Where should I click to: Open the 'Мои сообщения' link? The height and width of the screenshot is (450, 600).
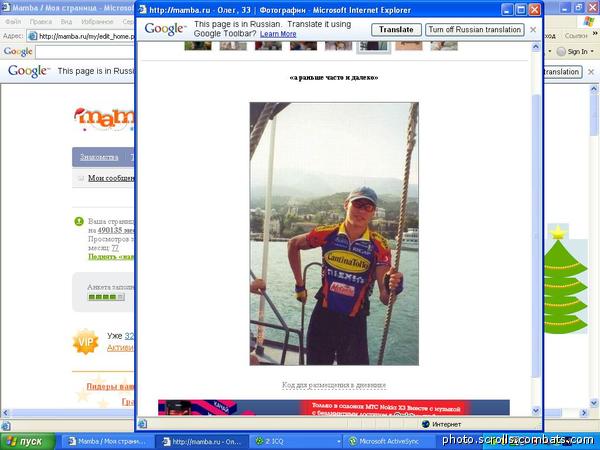point(111,178)
